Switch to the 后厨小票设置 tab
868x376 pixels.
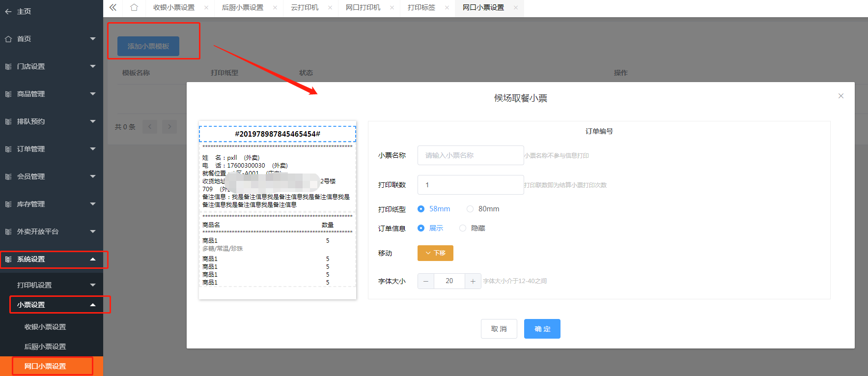[243, 7]
